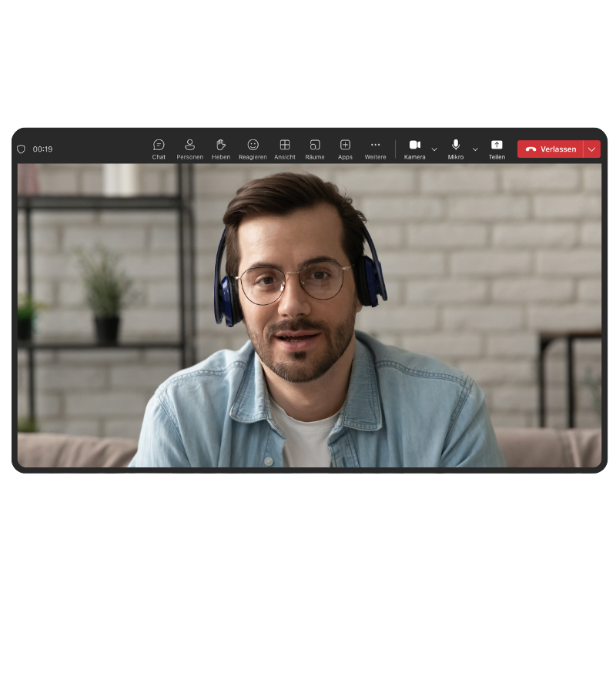The height and width of the screenshot is (693, 616).
Task: Open Räume breakout rooms
Action: tap(315, 145)
